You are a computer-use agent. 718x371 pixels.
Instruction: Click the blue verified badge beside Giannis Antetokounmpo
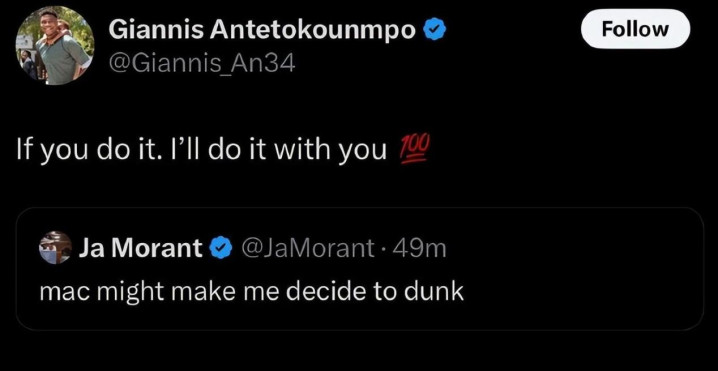click(434, 30)
